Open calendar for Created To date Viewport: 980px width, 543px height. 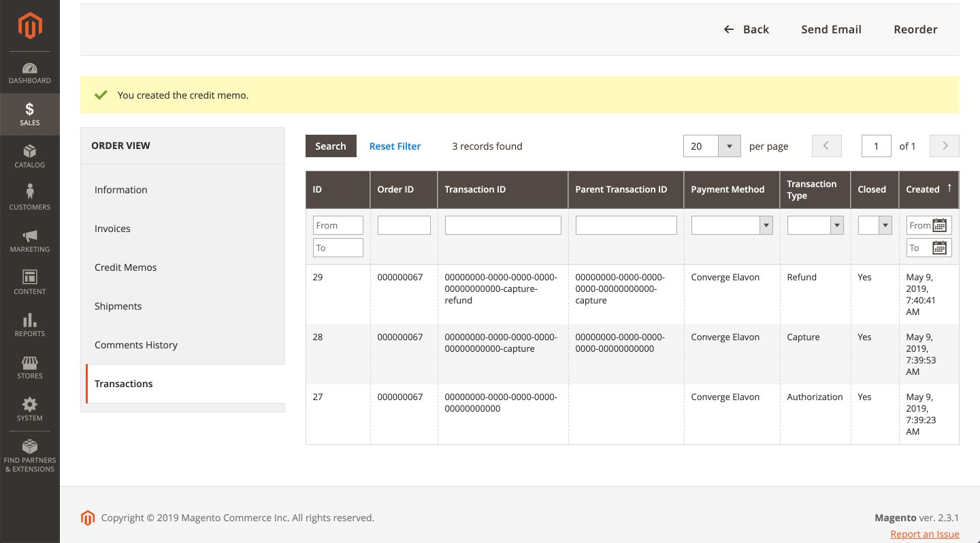tap(940, 248)
